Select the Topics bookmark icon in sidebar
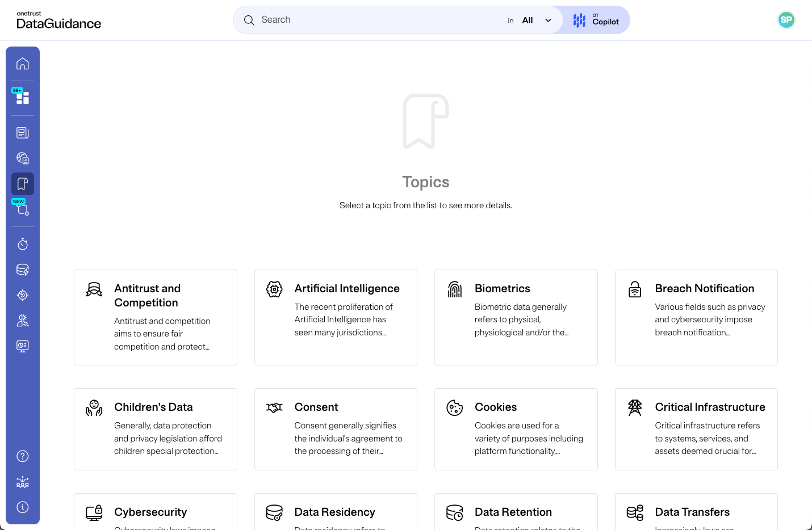This screenshot has height=530, width=812. [x=22, y=183]
